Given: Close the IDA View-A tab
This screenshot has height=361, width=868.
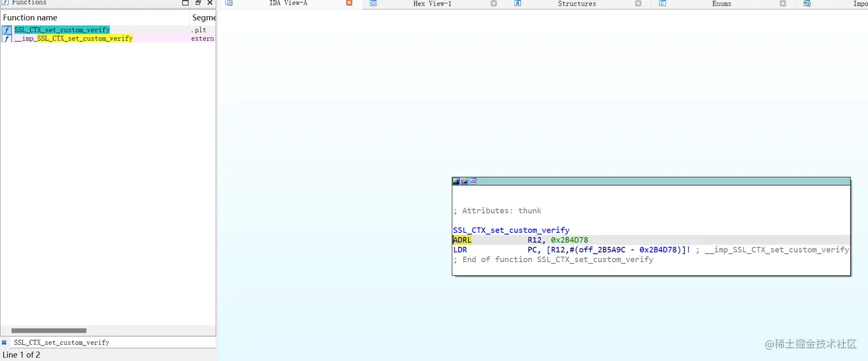Looking at the screenshot, I should 350,3.
